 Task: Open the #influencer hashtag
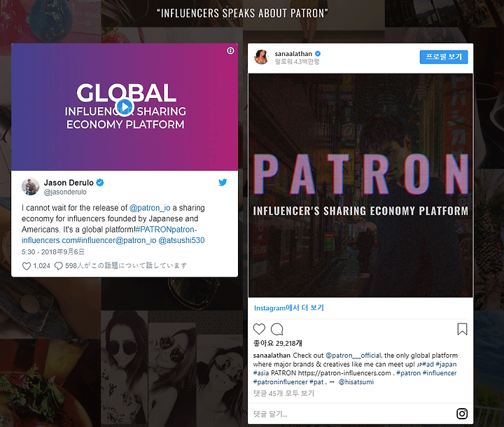point(440,373)
